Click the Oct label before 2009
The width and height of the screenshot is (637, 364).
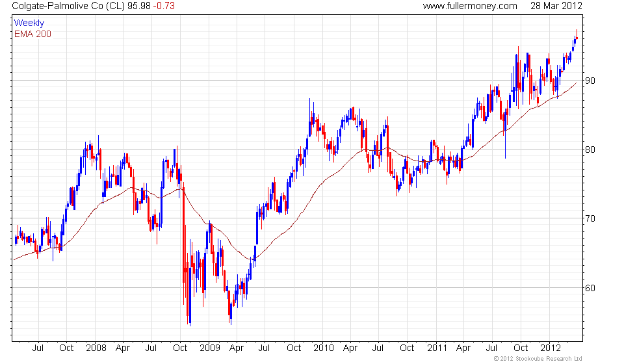click(x=180, y=348)
